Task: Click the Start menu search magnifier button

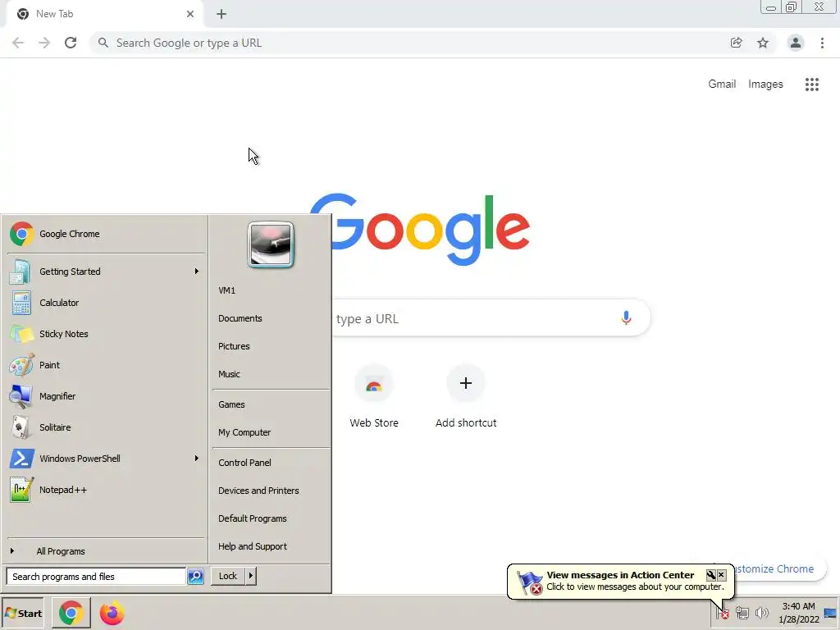Action: point(195,577)
